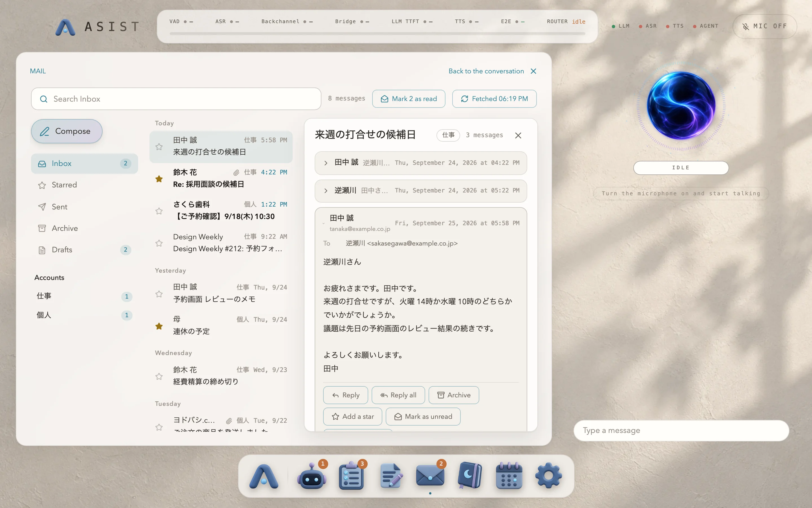This screenshot has height=508, width=812.
Task: Star the Design Weekly #212 message
Action: click(x=159, y=243)
